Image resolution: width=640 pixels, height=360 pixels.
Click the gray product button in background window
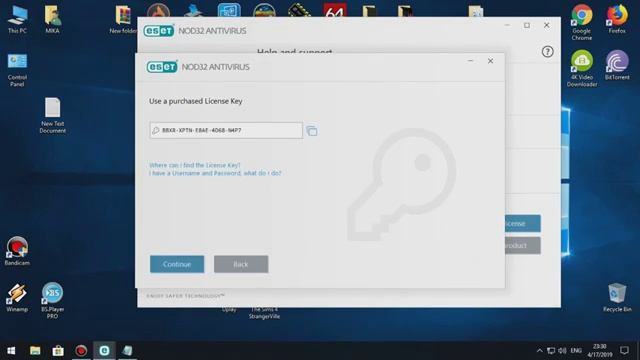pos(523,245)
